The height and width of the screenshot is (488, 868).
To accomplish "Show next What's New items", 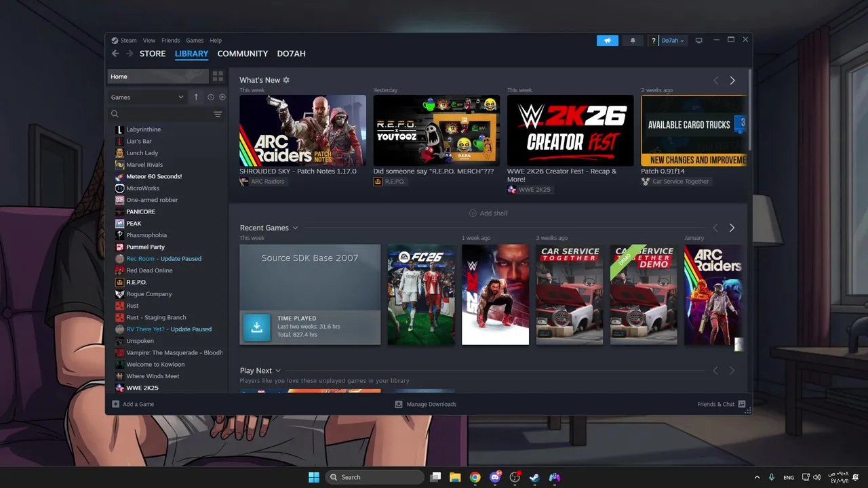I will coord(732,81).
